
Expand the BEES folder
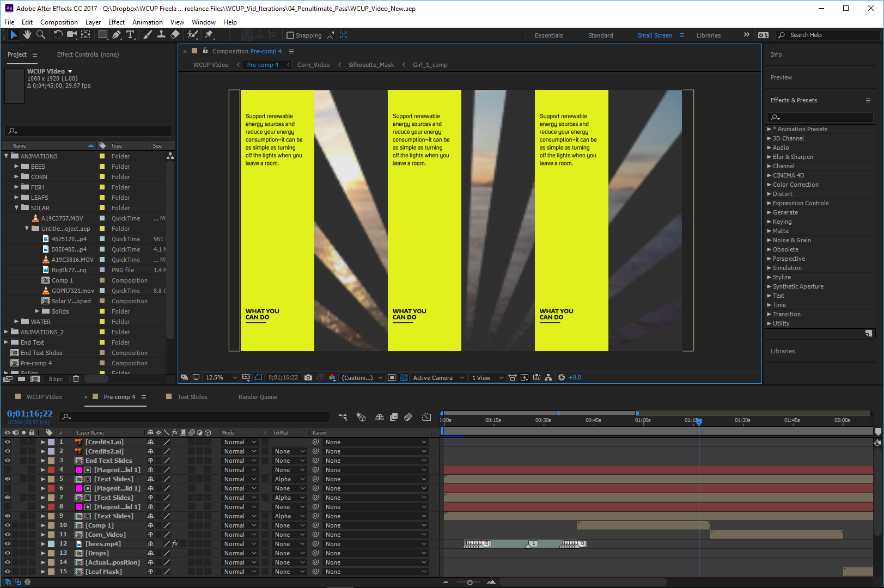pyautogui.click(x=16, y=167)
